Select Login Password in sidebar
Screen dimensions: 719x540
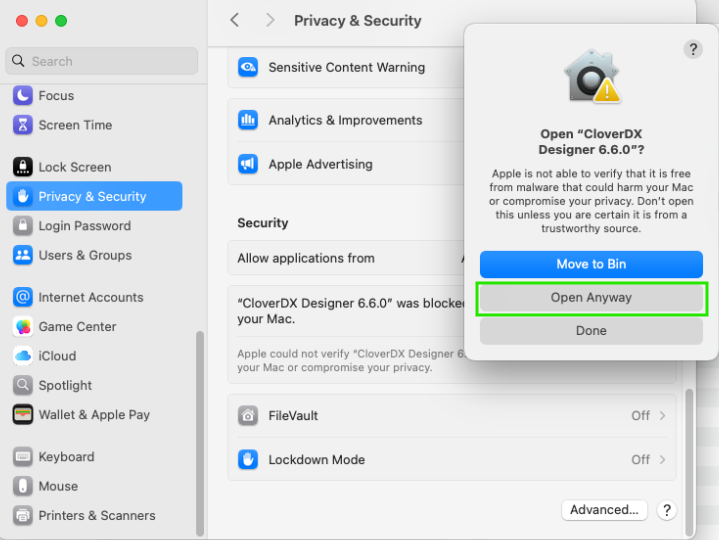(94, 226)
